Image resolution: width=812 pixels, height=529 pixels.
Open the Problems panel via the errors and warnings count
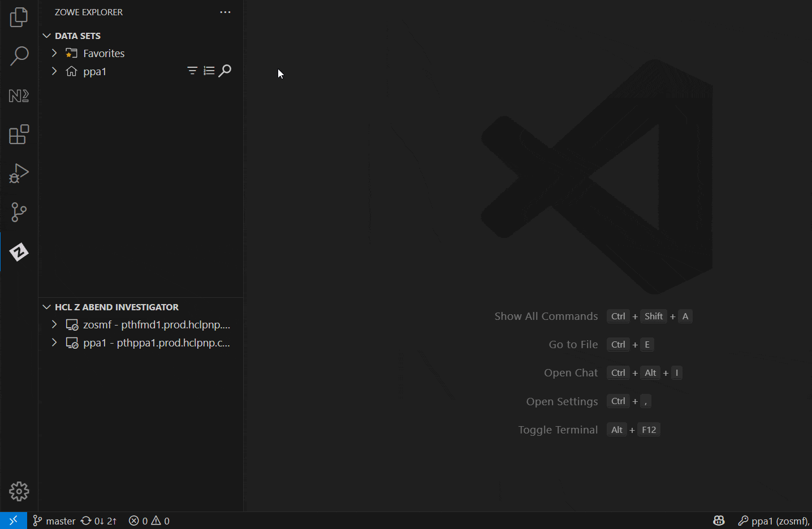pyautogui.click(x=149, y=521)
